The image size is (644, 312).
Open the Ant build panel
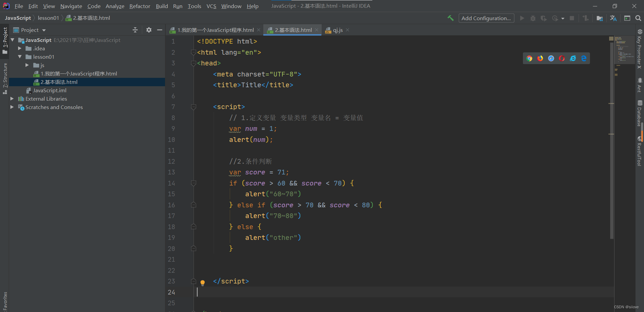pos(640,85)
